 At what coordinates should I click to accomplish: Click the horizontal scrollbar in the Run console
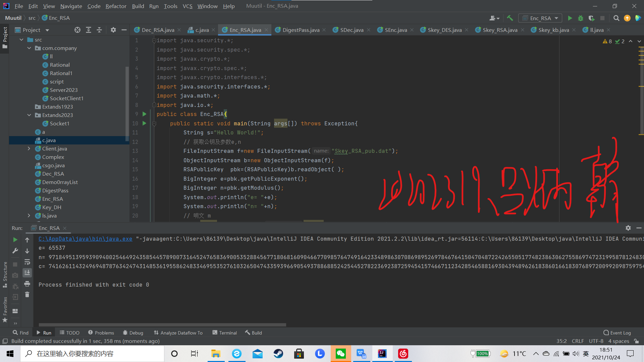[x=162, y=324]
